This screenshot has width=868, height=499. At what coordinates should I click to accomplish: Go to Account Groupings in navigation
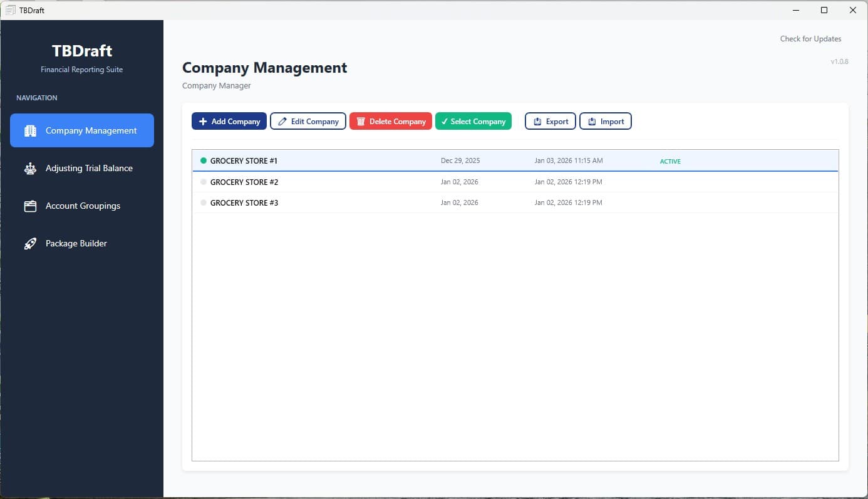click(82, 206)
